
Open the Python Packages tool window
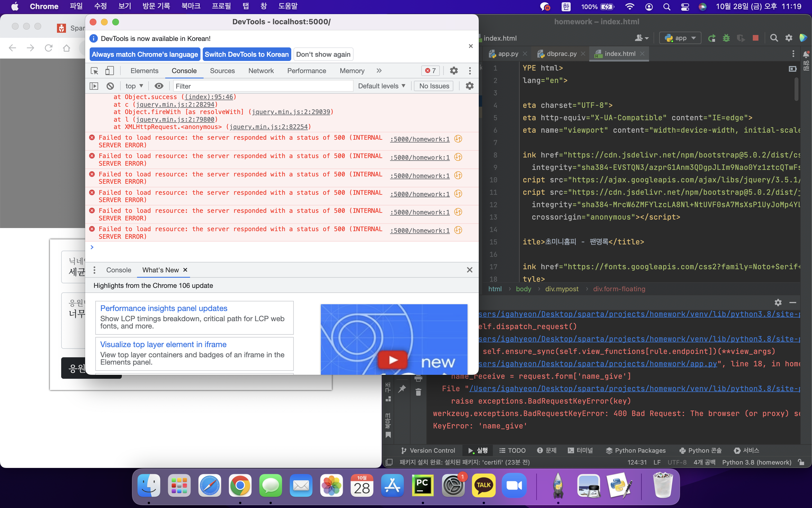636,450
